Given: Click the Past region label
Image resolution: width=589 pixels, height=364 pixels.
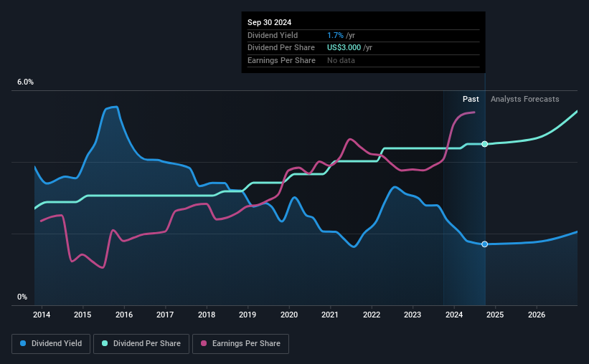Looking at the screenshot, I should click(471, 99).
